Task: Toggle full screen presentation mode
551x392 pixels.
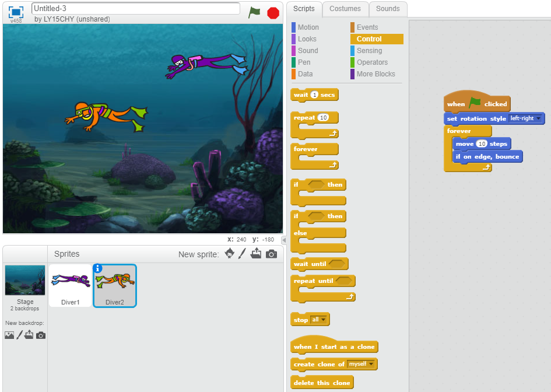Action: (16, 12)
